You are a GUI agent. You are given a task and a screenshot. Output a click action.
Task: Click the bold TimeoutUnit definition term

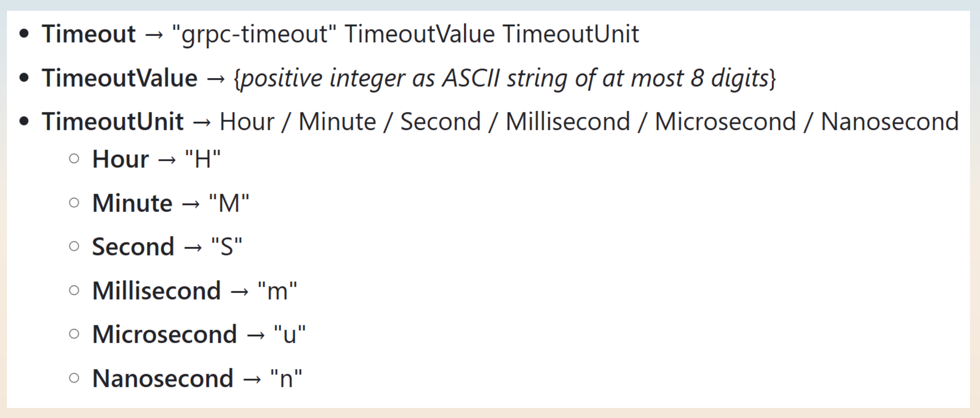point(113,122)
